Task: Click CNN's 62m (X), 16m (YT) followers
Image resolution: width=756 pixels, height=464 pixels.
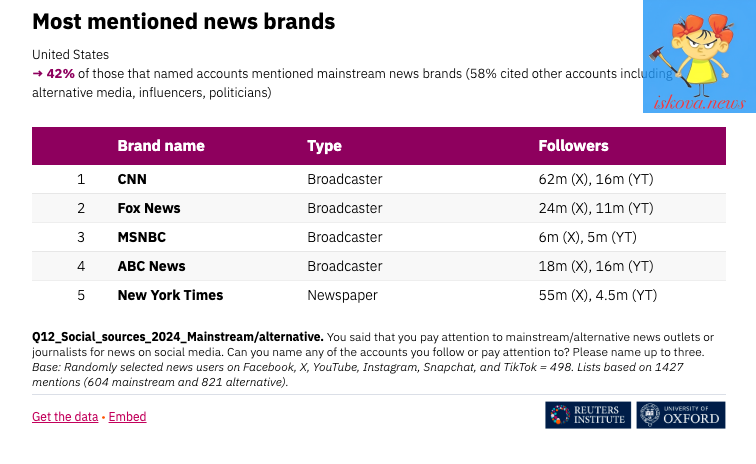Action: click(x=596, y=179)
